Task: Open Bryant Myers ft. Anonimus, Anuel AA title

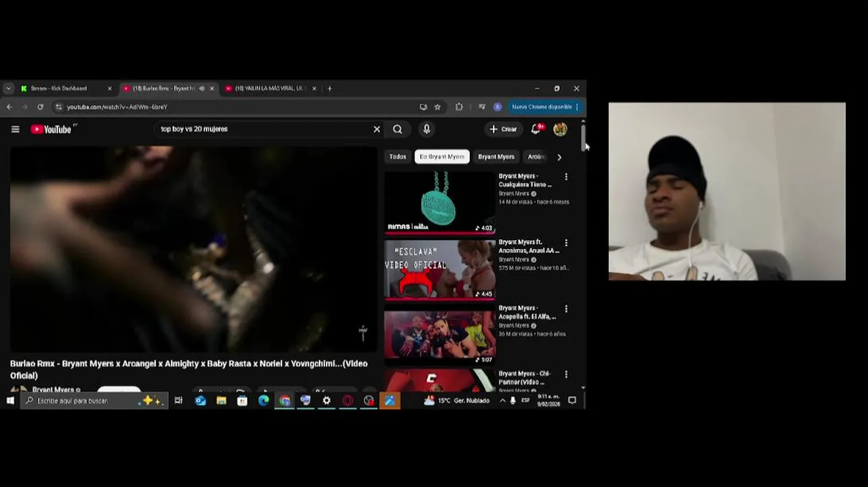Action: pyautogui.click(x=529, y=246)
